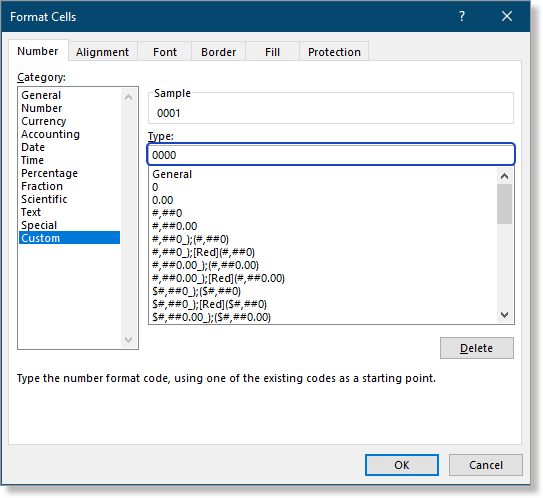Open the Font tab

tap(165, 52)
